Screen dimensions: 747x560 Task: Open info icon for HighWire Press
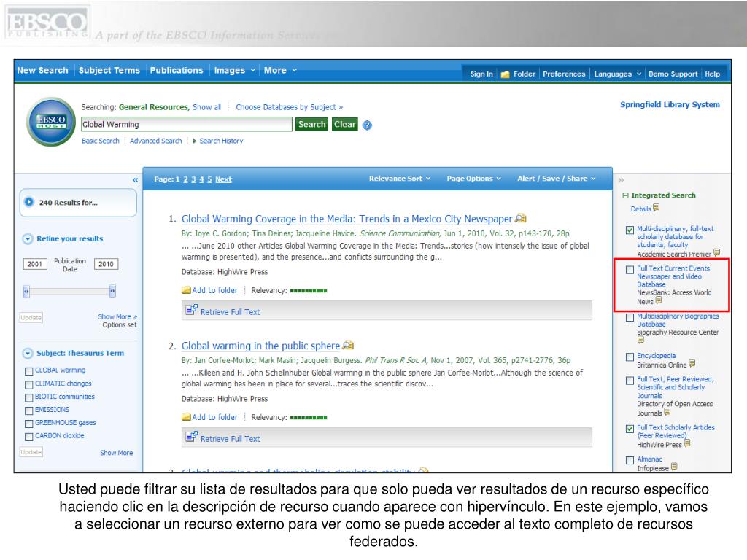coord(687,443)
